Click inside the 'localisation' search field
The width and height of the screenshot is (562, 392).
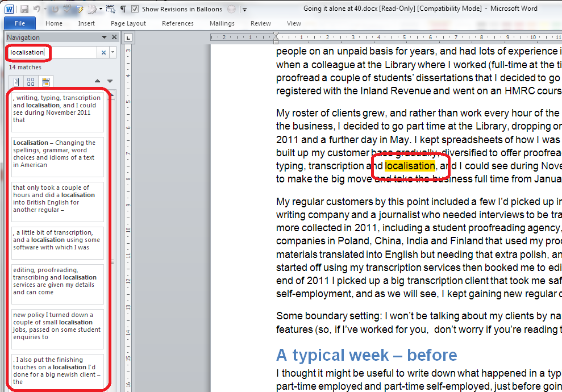51,52
